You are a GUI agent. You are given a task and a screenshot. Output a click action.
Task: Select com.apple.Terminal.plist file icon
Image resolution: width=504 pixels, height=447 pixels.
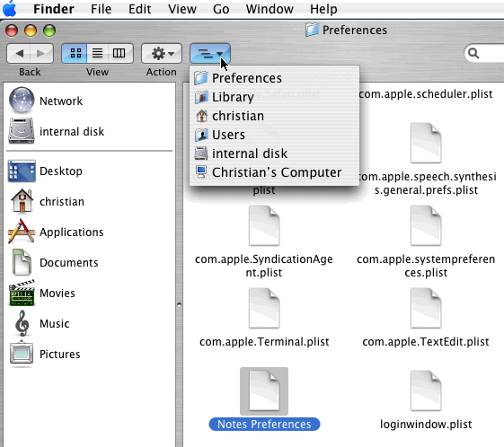(x=264, y=308)
